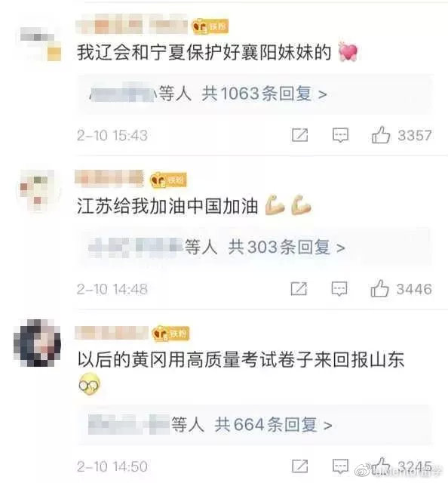Like the comment with 3357 likes

(381, 135)
